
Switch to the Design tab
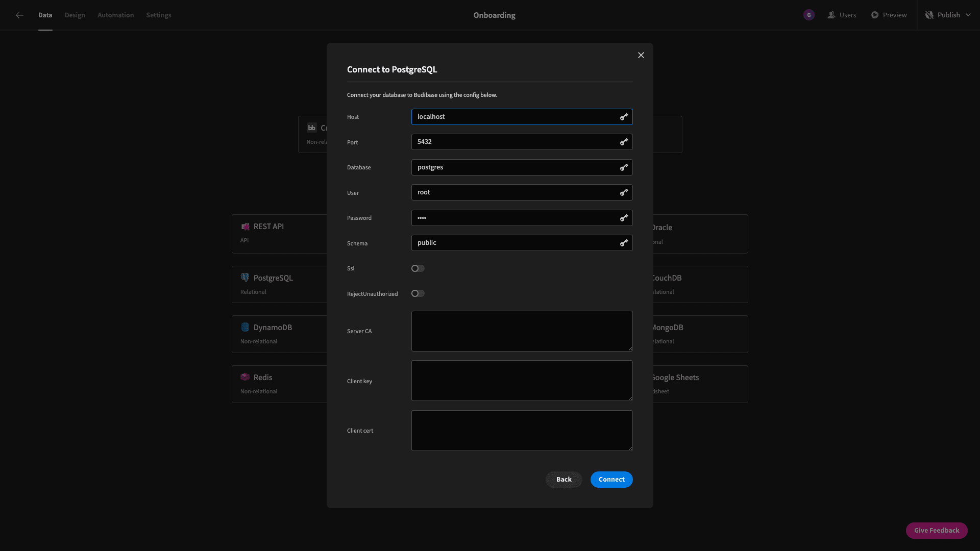click(x=75, y=15)
